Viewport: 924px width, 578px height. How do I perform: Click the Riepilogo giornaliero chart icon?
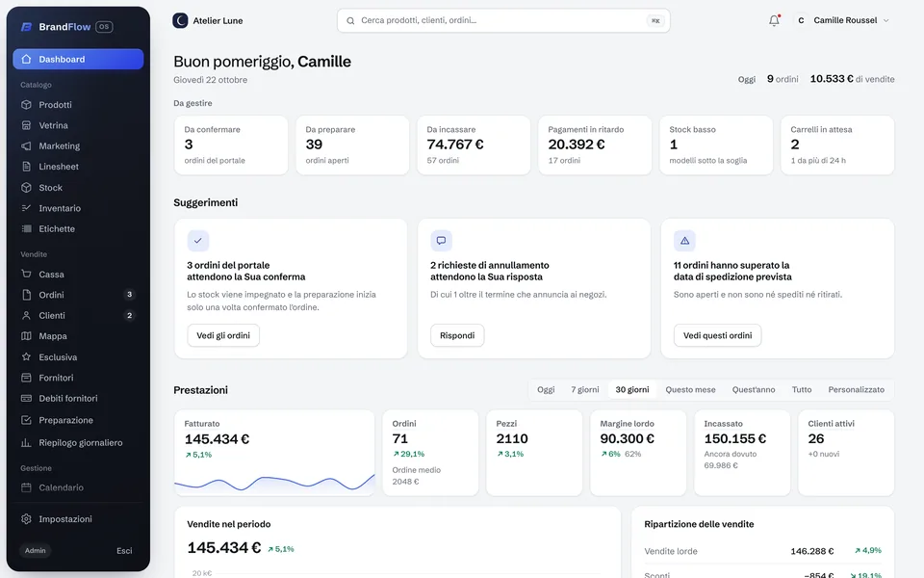tap(26, 442)
